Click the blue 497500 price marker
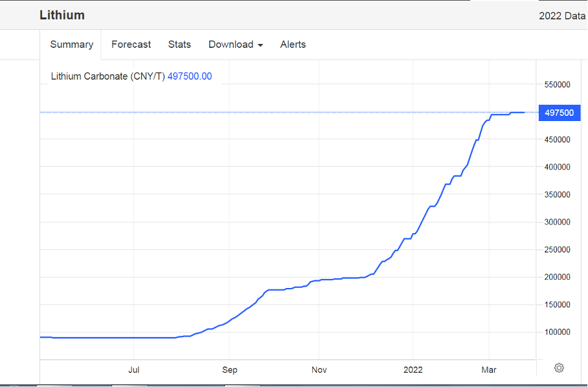The image size is (588, 387). [x=560, y=113]
